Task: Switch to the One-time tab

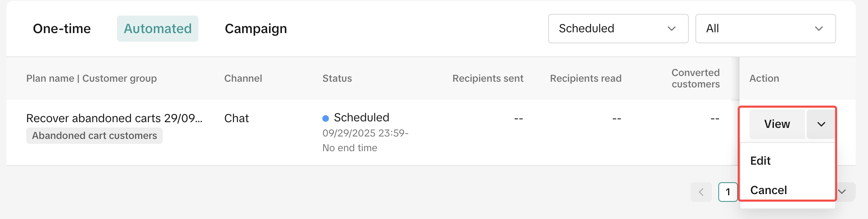Action: (62, 29)
